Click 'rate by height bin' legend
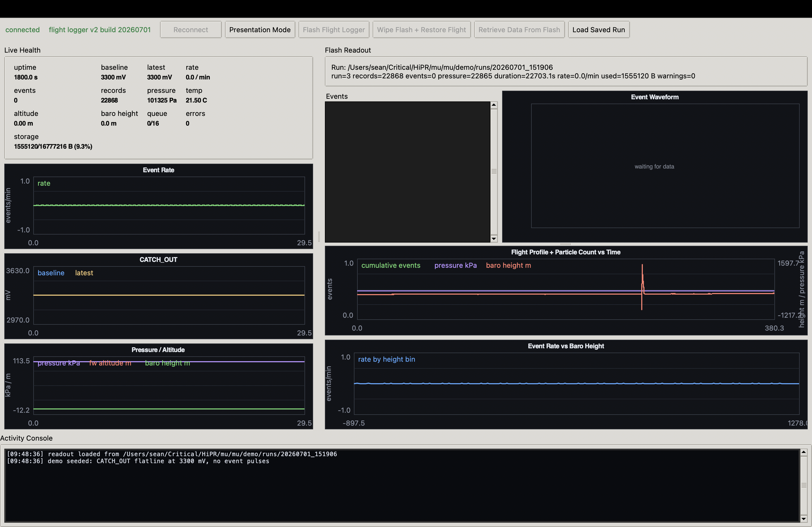Screen dimensions: 812x527 [387, 359]
